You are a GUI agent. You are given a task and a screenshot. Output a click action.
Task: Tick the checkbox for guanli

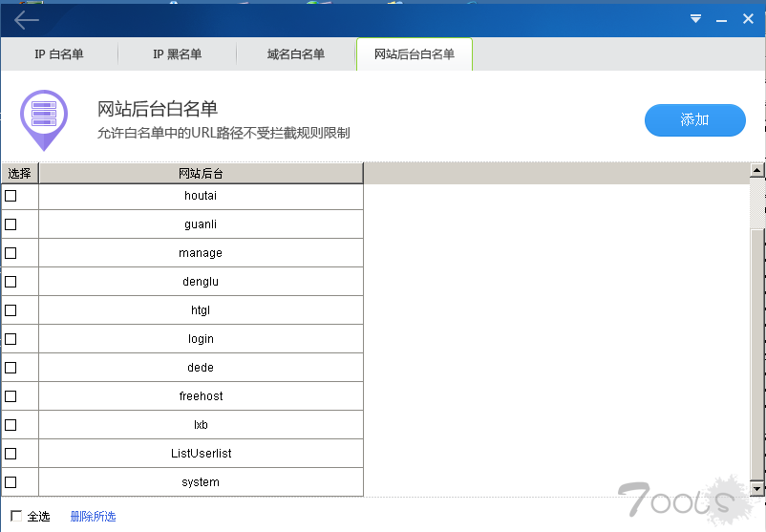11,224
